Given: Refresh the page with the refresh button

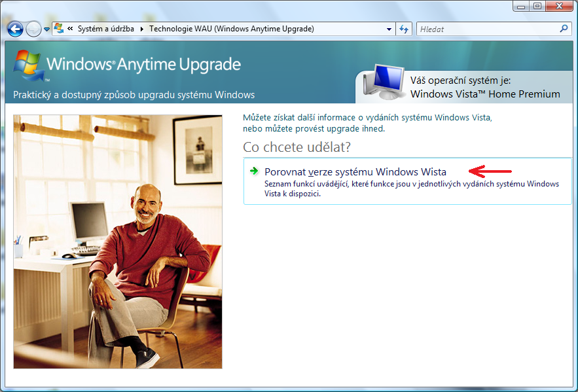Looking at the screenshot, I should click(x=404, y=29).
